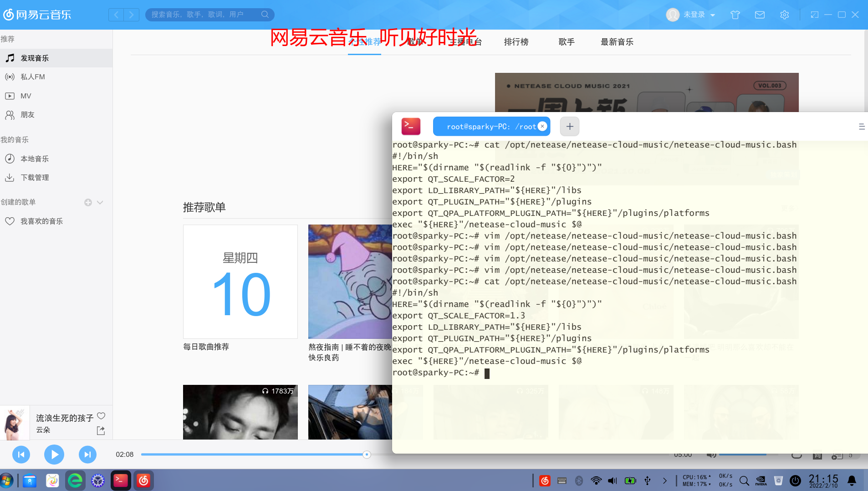Click the now-playing album cover thumbnail

(15, 423)
